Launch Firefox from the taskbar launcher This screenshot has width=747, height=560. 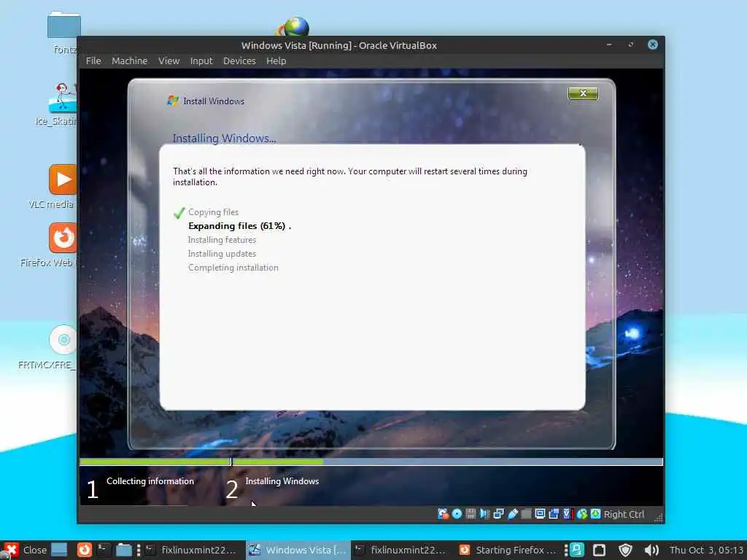85,550
